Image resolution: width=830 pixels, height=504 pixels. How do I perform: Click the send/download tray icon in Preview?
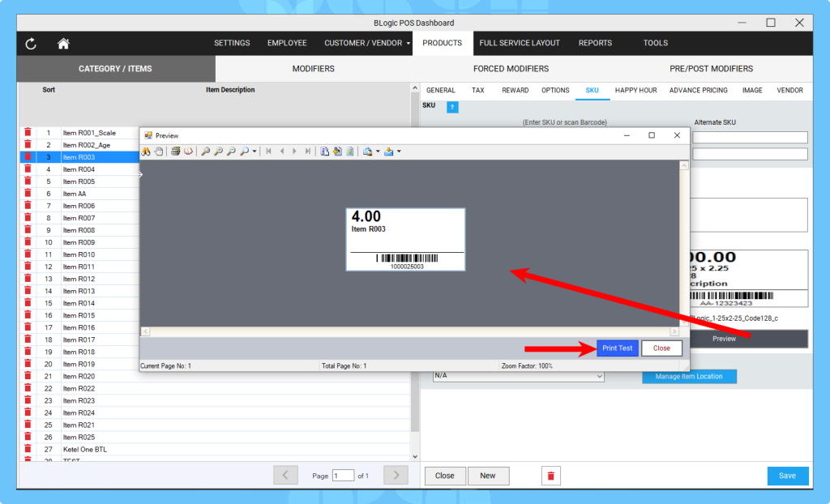tap(389, 152)
